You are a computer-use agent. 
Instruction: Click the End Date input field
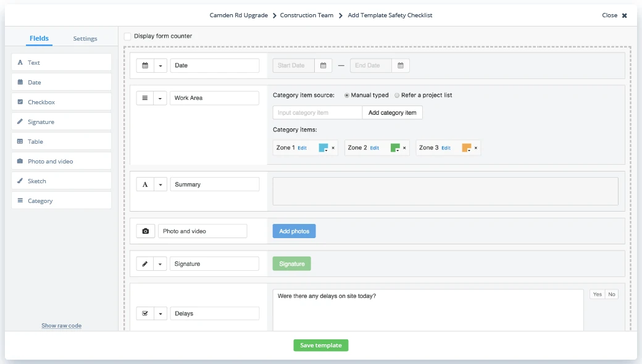371,65
